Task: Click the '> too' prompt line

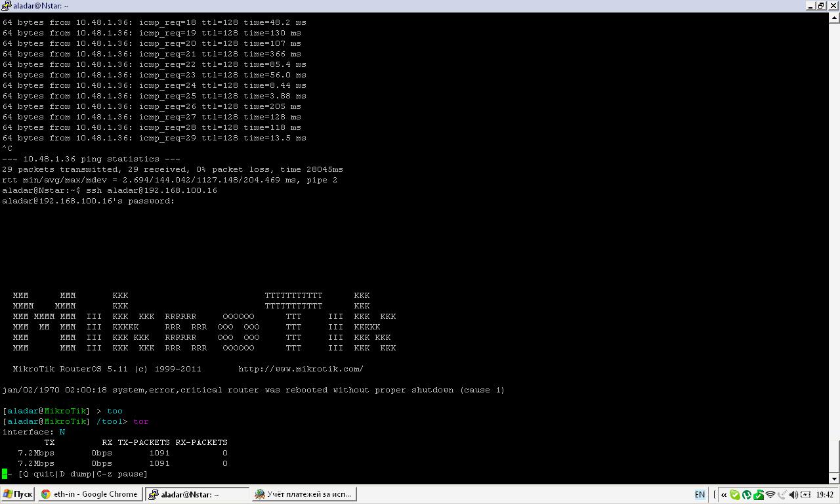Action: tap(62, 411)
